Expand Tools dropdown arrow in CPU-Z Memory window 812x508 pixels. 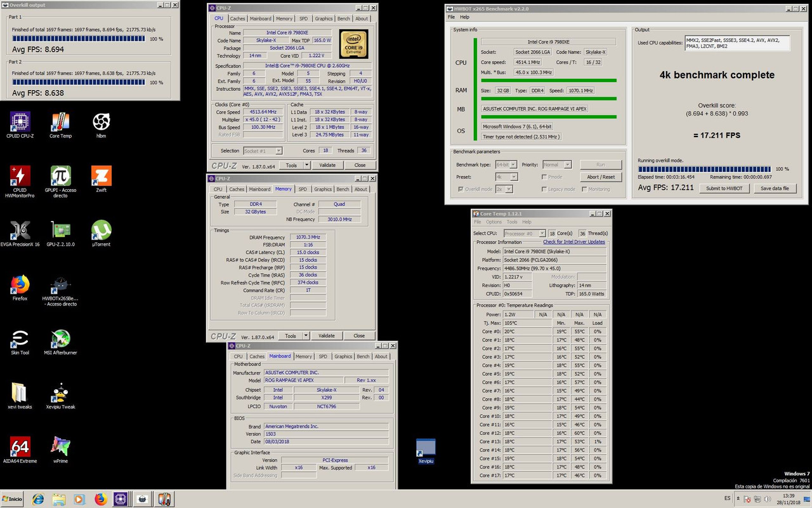[x=306, y=336]
